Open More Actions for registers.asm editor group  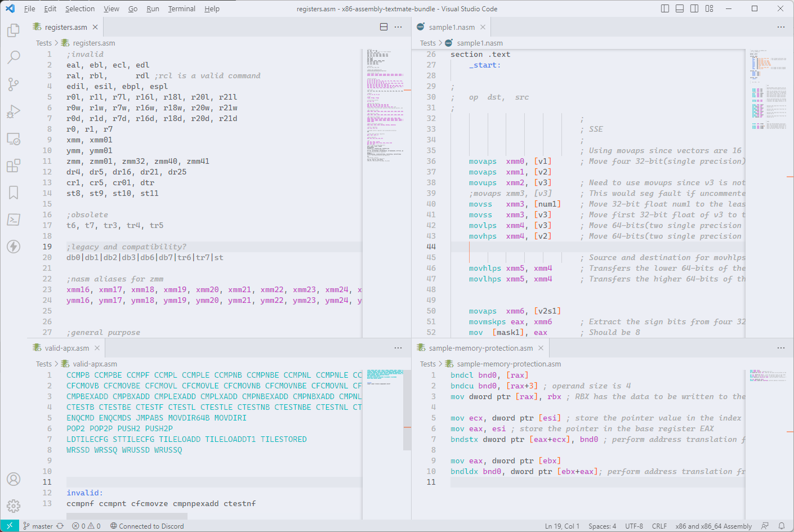pos(398,27)
